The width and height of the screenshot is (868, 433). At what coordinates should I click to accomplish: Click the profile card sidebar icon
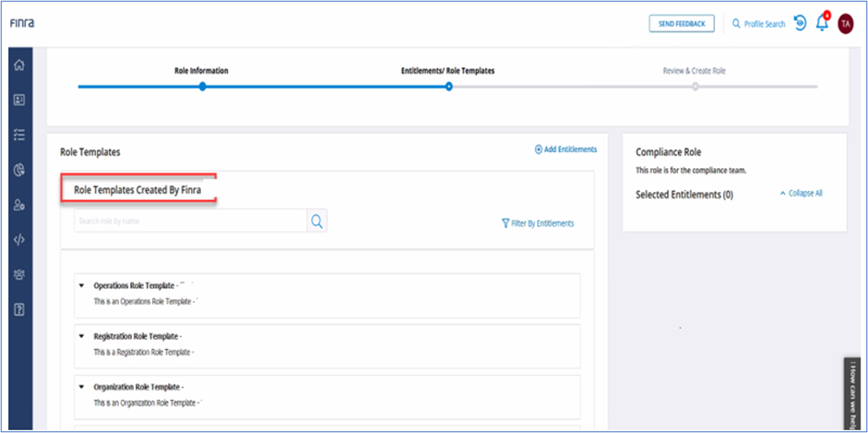click(18, 100)
